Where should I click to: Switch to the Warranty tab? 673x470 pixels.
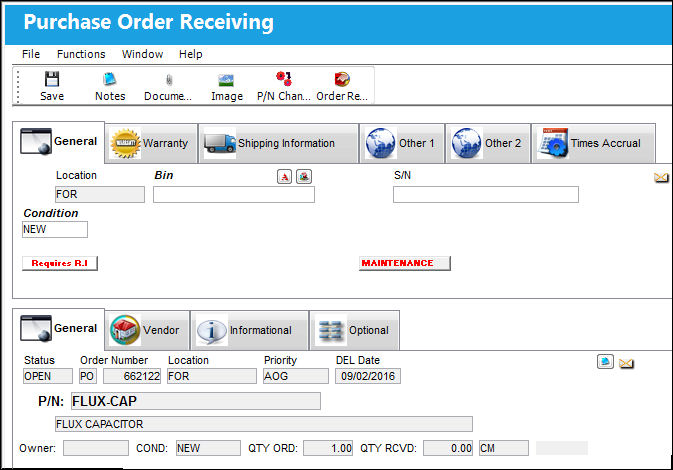pos(151,143)
